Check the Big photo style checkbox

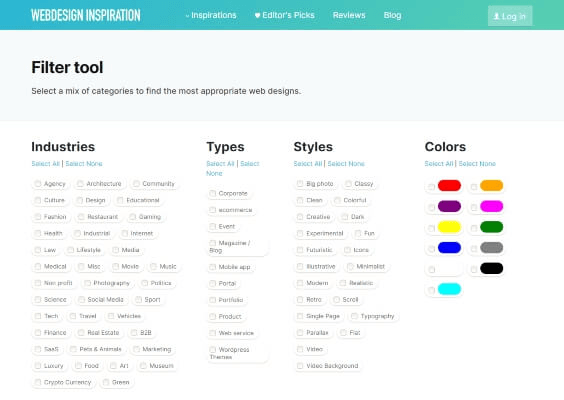(x=300, y=184)
